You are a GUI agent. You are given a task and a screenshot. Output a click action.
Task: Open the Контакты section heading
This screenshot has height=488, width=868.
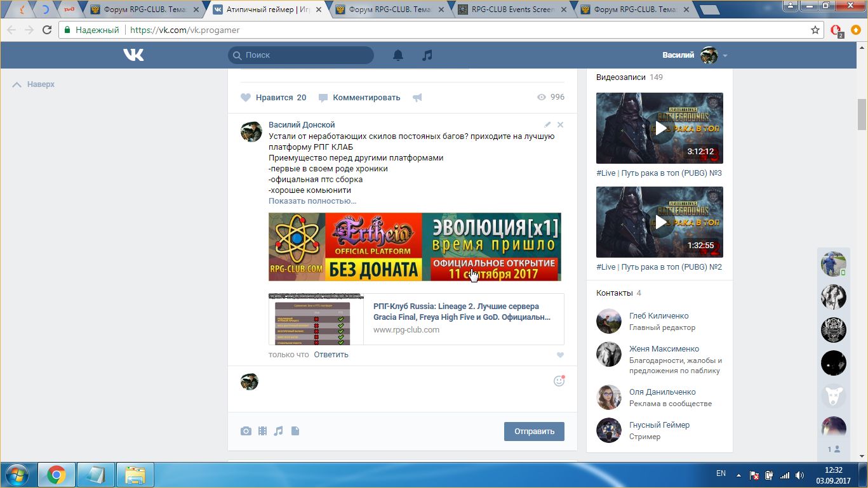tap(614, 293)
